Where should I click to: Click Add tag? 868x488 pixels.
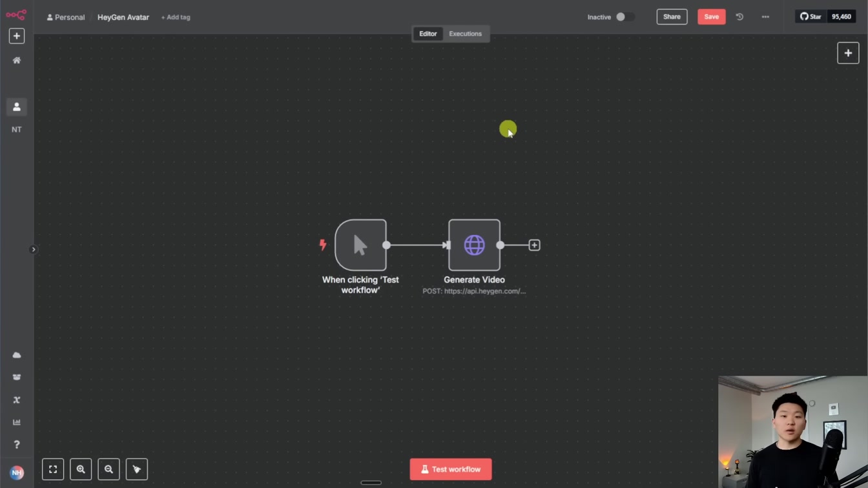pos(176,17)
